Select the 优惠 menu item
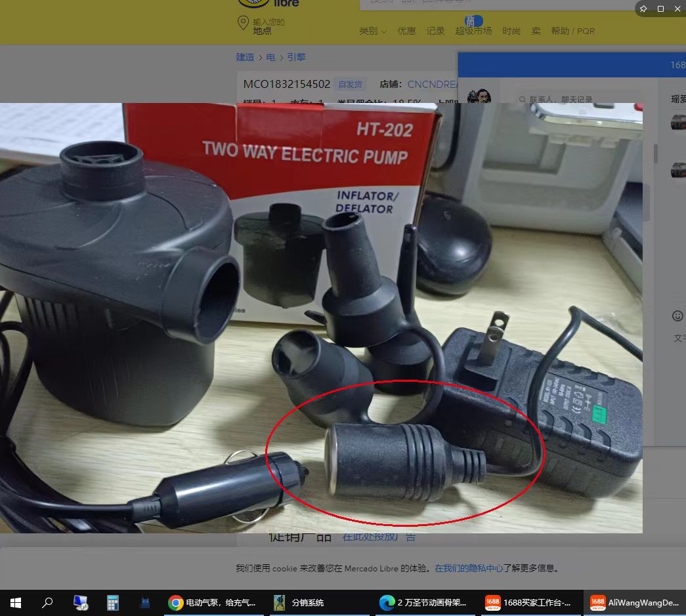686x616 pixels. pos(406,31)
